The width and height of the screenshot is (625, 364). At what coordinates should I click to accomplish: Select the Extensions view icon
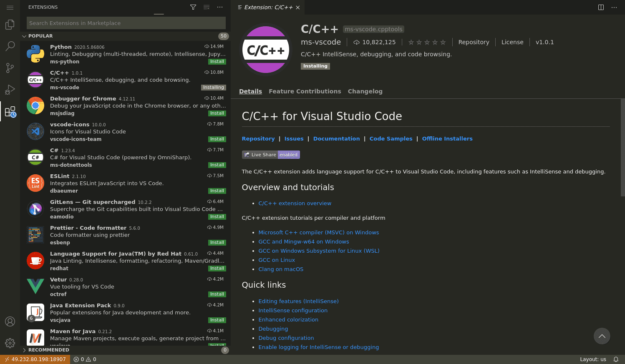coord(10,112)
